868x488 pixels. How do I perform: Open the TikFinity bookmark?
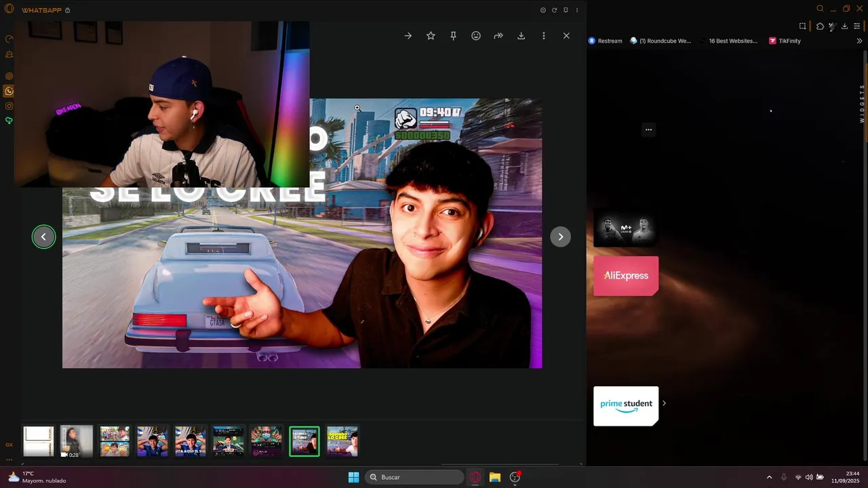785,41
